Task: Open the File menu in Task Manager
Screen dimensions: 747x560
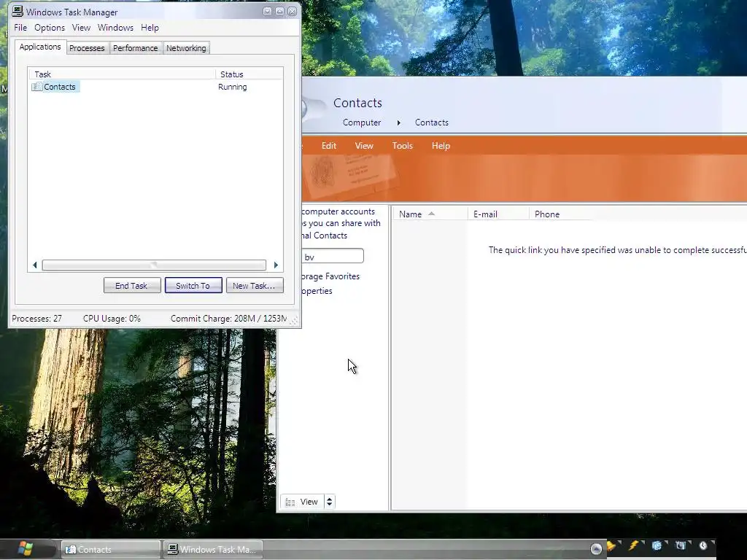Action: tap(20, 28)
